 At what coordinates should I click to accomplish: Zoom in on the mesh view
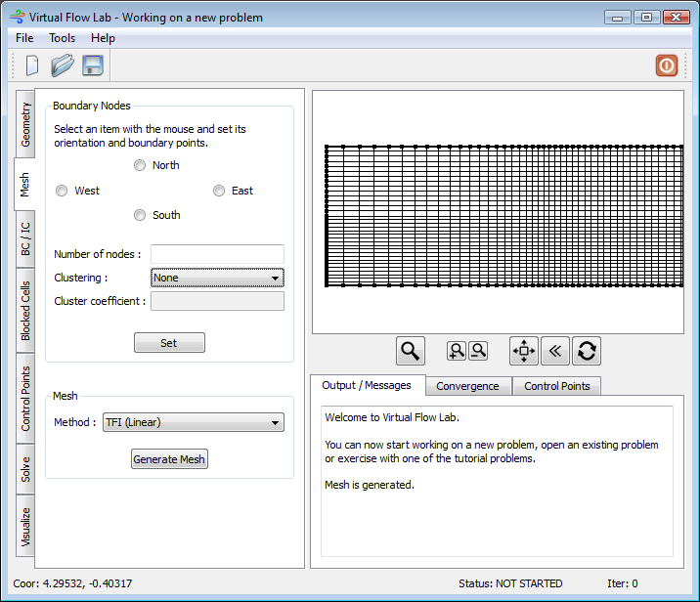457,351
